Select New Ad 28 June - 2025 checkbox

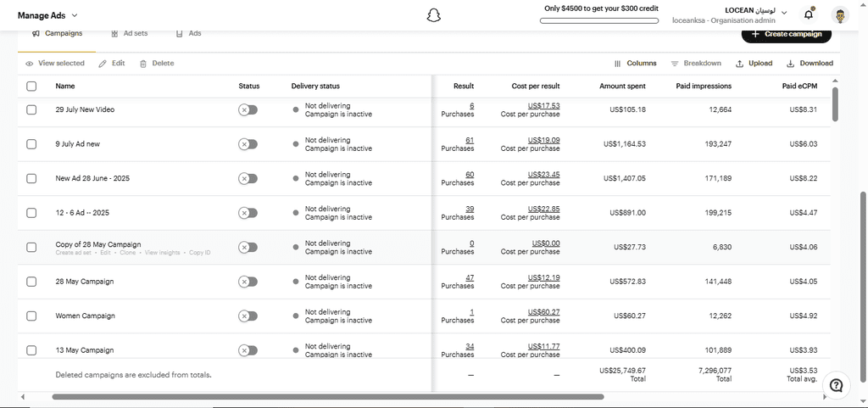(31, 178)
